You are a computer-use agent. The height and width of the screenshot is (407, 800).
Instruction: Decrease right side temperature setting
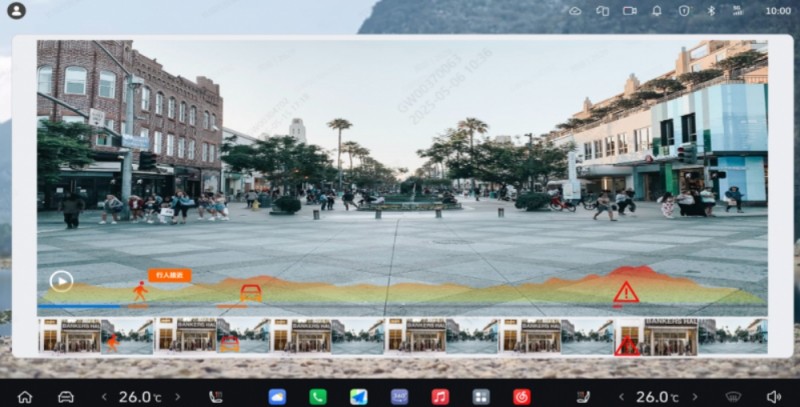[620, 397]
